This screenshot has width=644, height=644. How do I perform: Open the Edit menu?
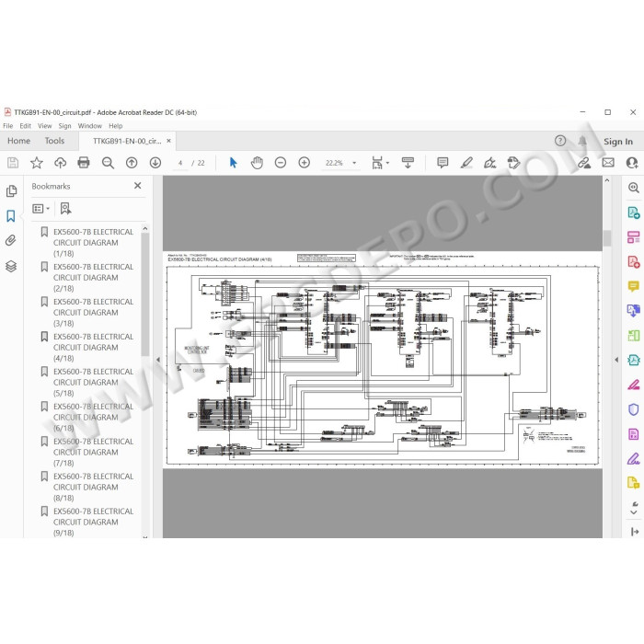tap(26, 126)
